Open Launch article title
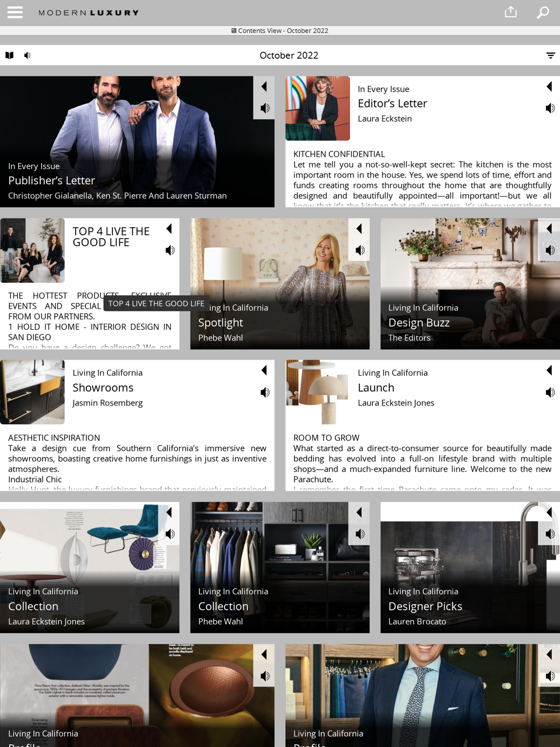 tap(376, 388)
